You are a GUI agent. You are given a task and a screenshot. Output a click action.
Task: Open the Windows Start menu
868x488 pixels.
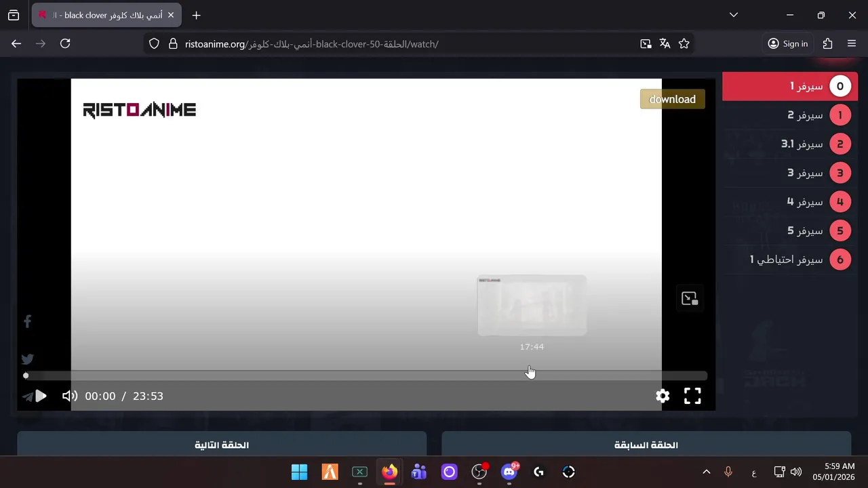tap(299, 472)
